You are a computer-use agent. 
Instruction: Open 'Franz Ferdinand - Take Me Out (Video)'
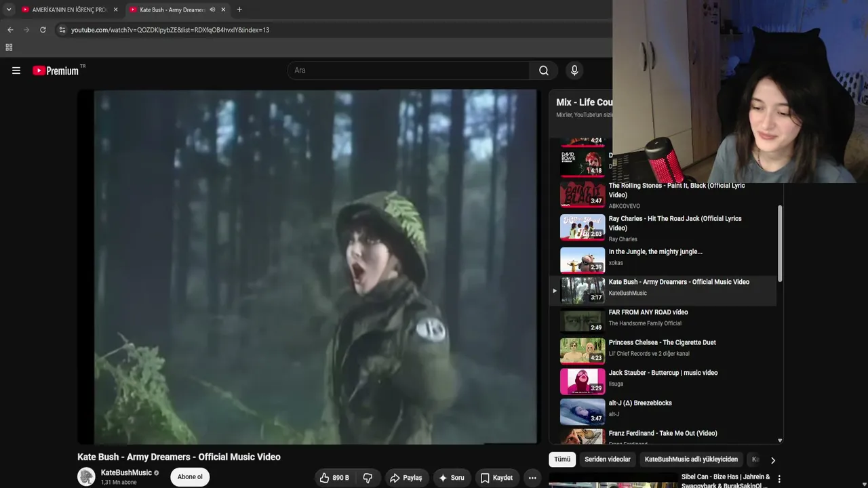663,434
